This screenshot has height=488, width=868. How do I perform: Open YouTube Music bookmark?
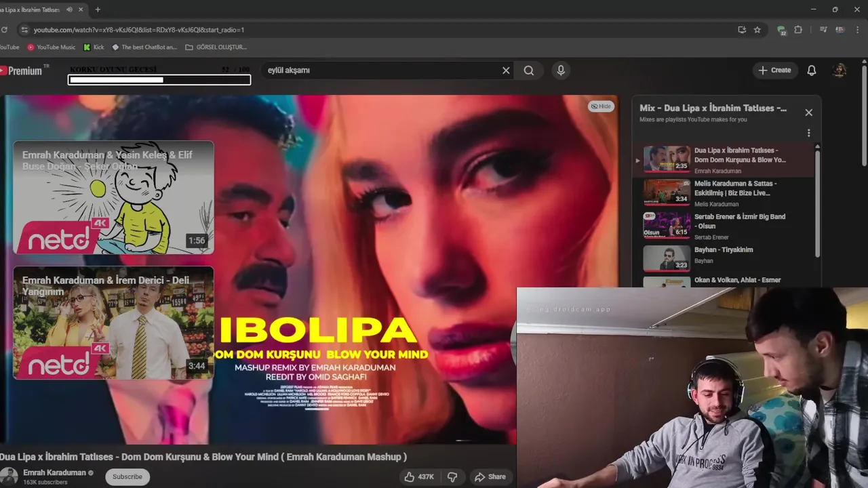coord(52,47)
